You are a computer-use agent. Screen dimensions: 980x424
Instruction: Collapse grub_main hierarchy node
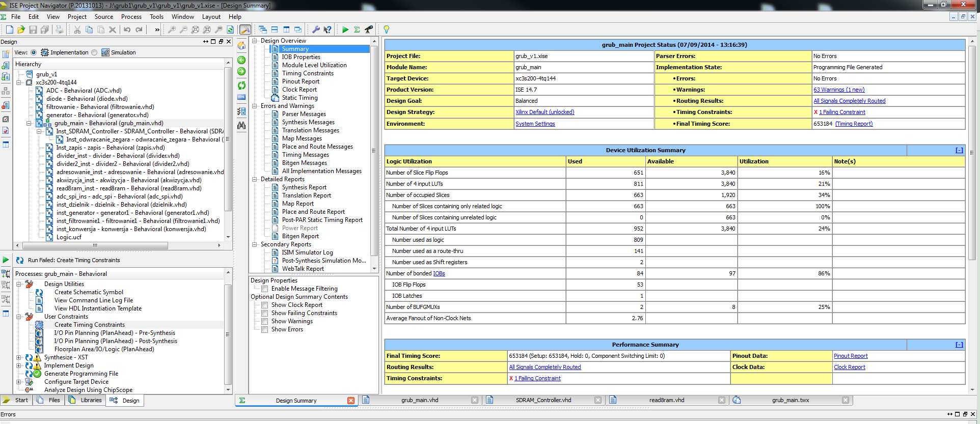(x=29, y=123)
